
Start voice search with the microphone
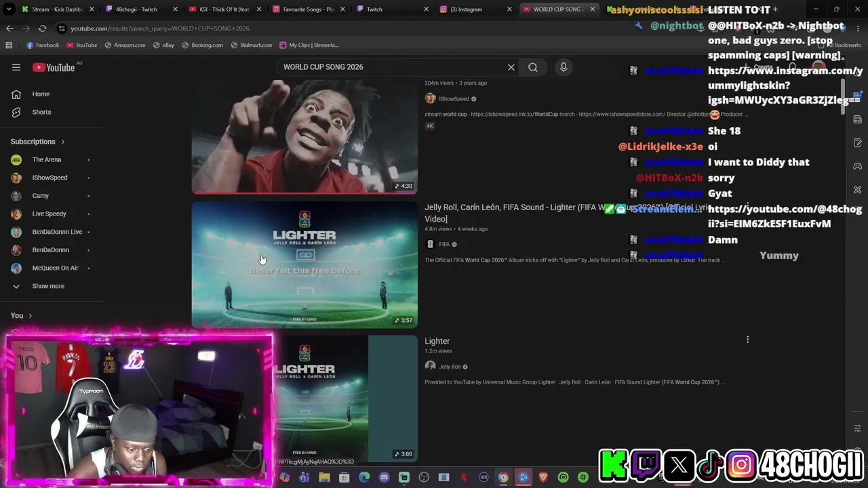pyautogui.click(x=564, y=67)
